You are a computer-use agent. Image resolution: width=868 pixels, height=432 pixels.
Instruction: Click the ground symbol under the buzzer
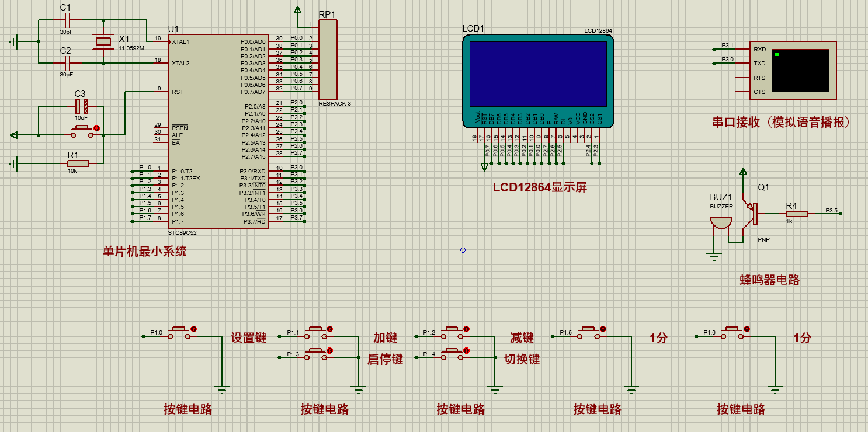point(713,256)
